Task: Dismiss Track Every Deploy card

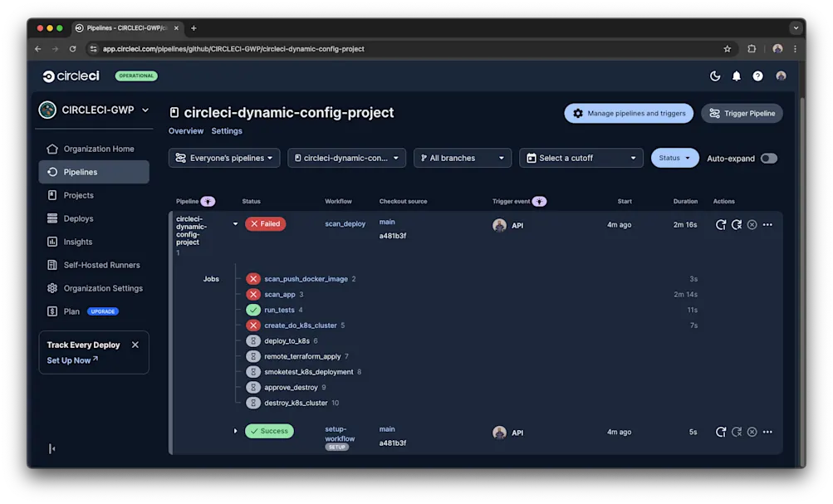Action: pos(135,345)
